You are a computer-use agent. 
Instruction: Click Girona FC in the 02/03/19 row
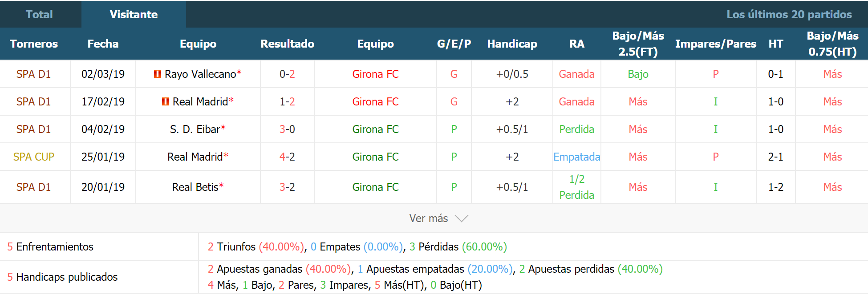(x=375, y=74)
